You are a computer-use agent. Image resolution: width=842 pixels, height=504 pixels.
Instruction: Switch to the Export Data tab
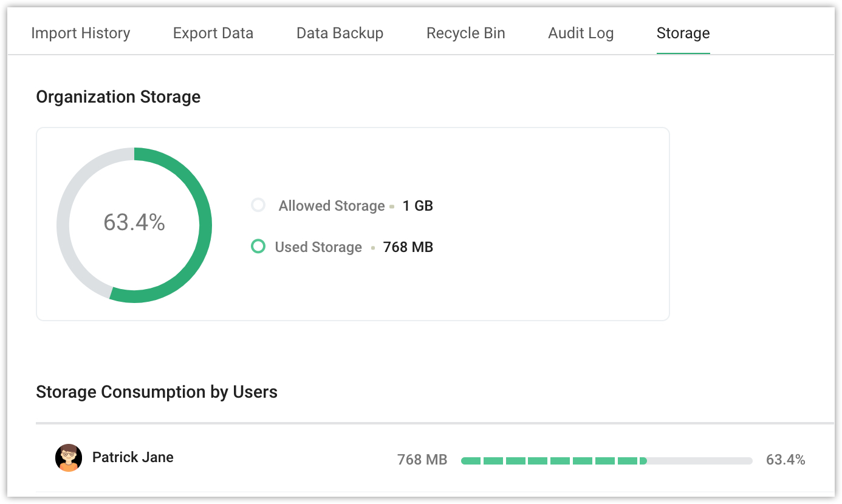pos(213,33)
